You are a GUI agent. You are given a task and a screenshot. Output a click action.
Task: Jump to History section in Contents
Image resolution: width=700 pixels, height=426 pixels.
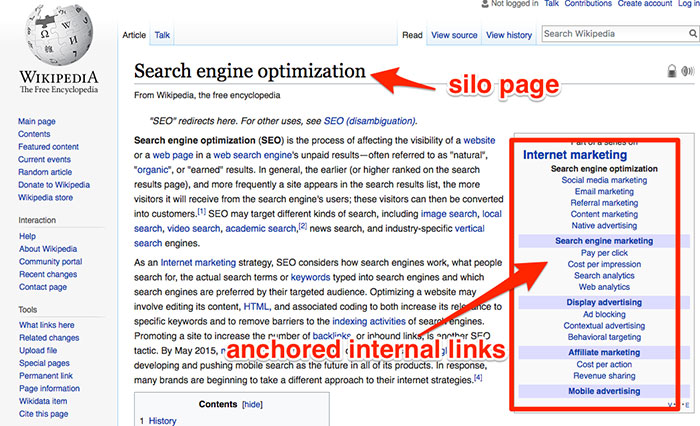coord(162,421)
